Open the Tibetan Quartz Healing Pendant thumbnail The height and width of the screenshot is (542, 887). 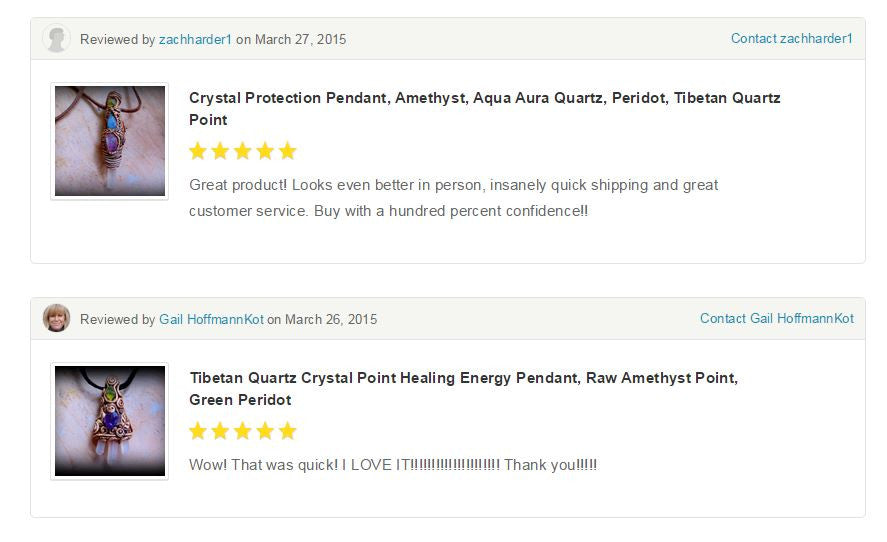coord(110,421)
